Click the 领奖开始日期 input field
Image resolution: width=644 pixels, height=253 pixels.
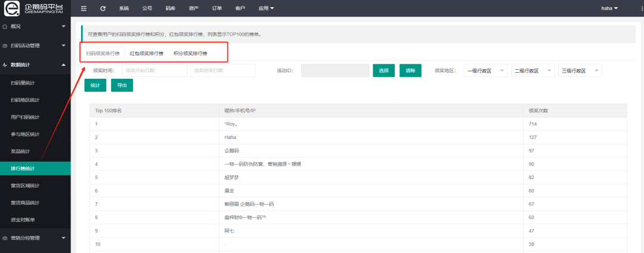click(154, 70)
